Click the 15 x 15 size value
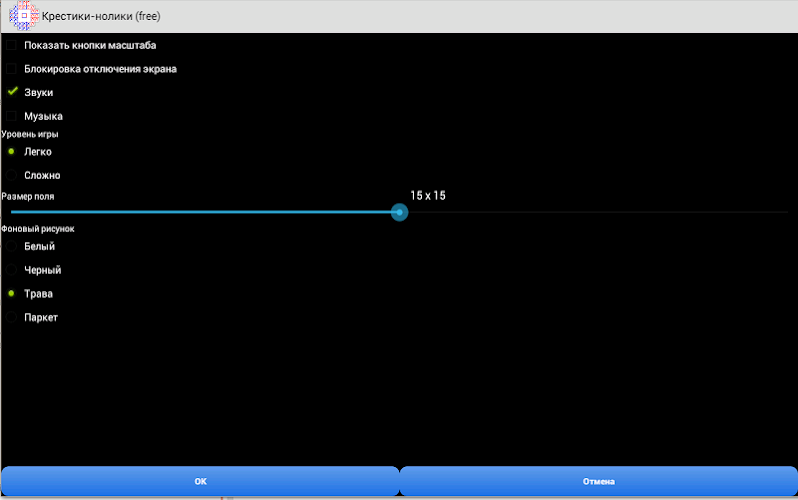The height and width of the screenshot is (500, 798). pyautogui.click(x=428, y=196)
